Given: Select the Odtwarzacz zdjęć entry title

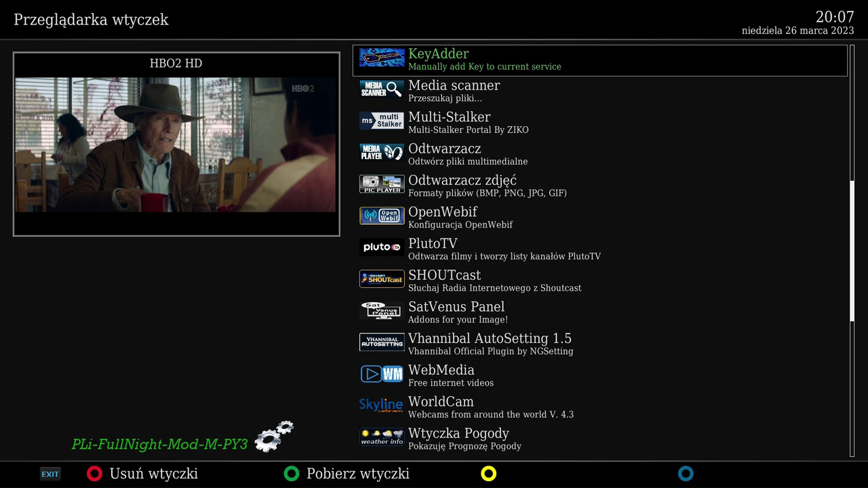Looking at the screenshot, I should click(462, 180).
